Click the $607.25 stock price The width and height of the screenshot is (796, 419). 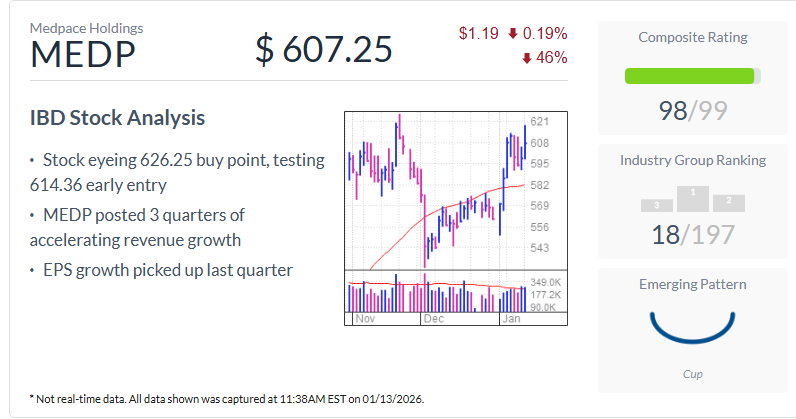point(324,50)
